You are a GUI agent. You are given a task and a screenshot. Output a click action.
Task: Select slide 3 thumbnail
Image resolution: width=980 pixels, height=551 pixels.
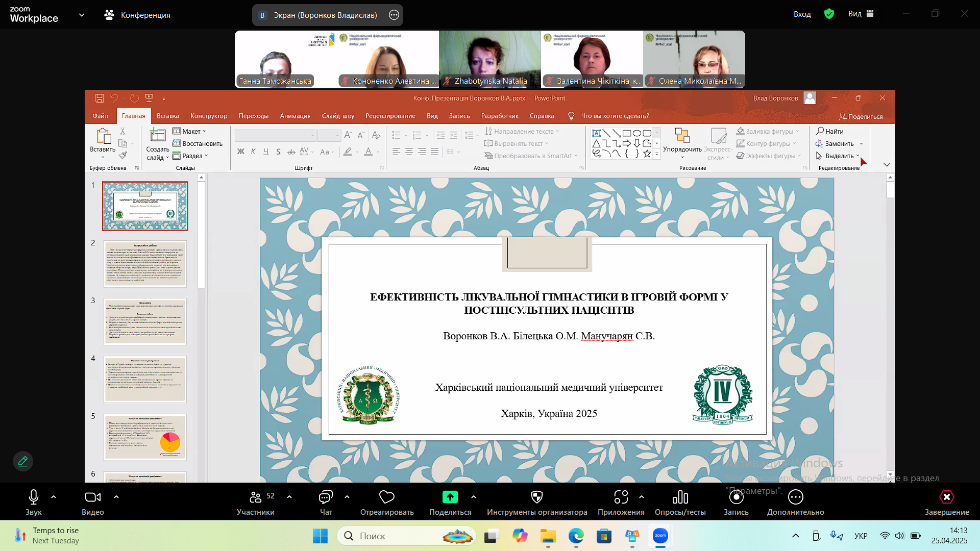[x=145, y=321]
